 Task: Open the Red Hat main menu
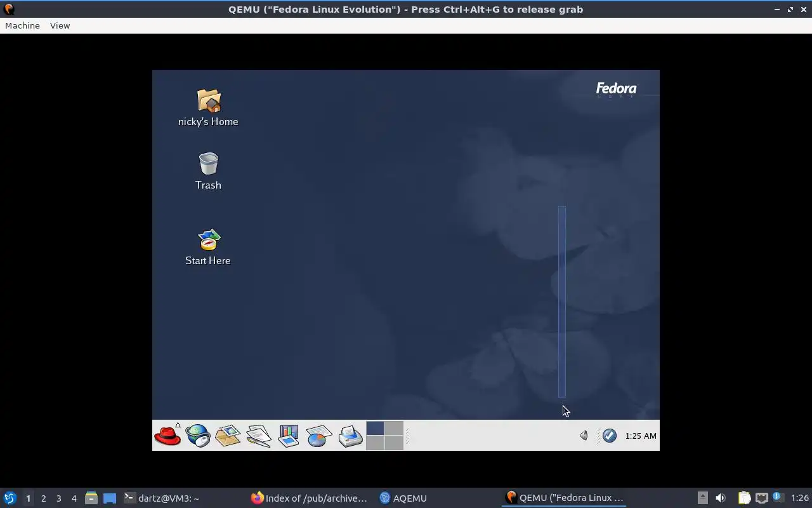(x=167, y=436)
